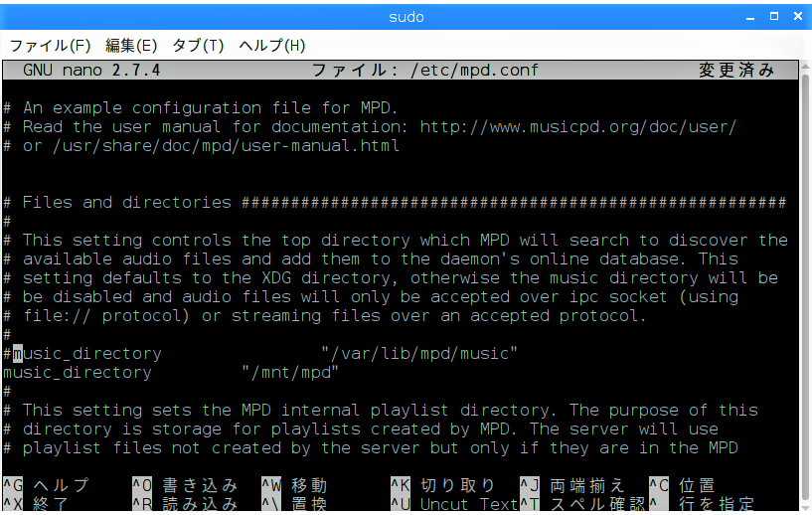Click the ^X 終了 shortcut
Image resolution: width=812 pixels, height=515 pixels.
36,504
